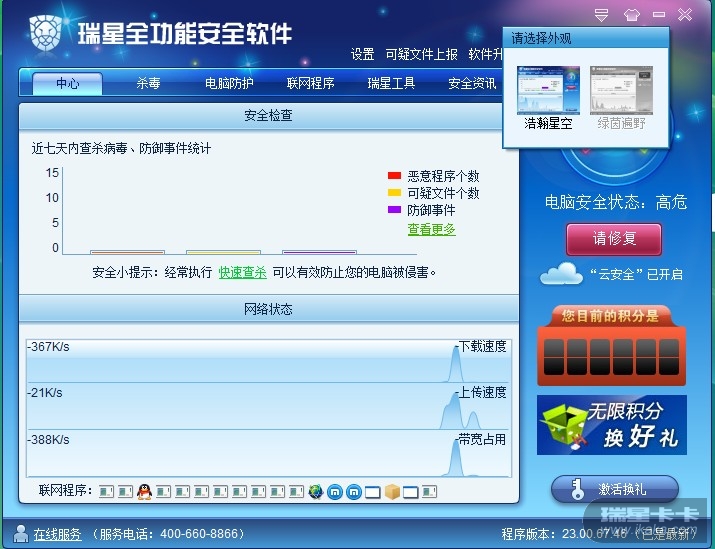Click the globe browser icon in 联网程序 row

tap(316, 492)
